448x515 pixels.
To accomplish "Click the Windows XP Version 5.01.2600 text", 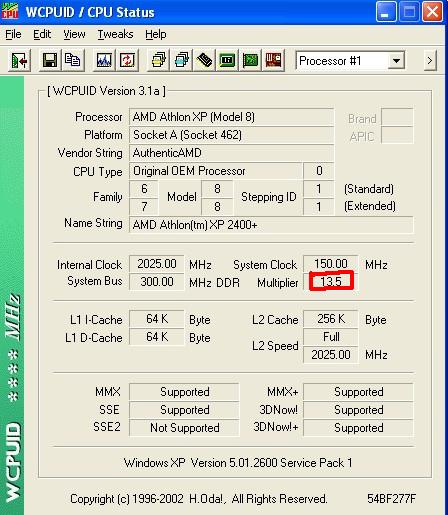I will pos(238,463).
